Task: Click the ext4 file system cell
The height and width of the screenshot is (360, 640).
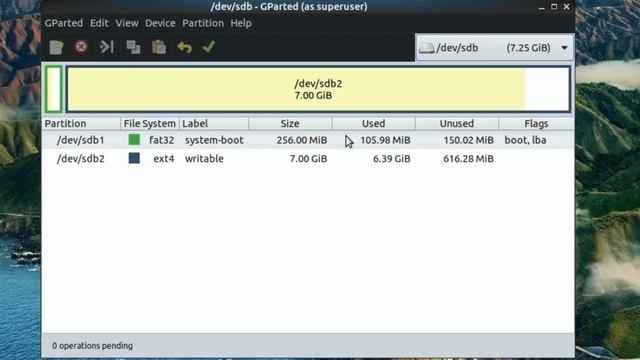Action: coord(164,158)
